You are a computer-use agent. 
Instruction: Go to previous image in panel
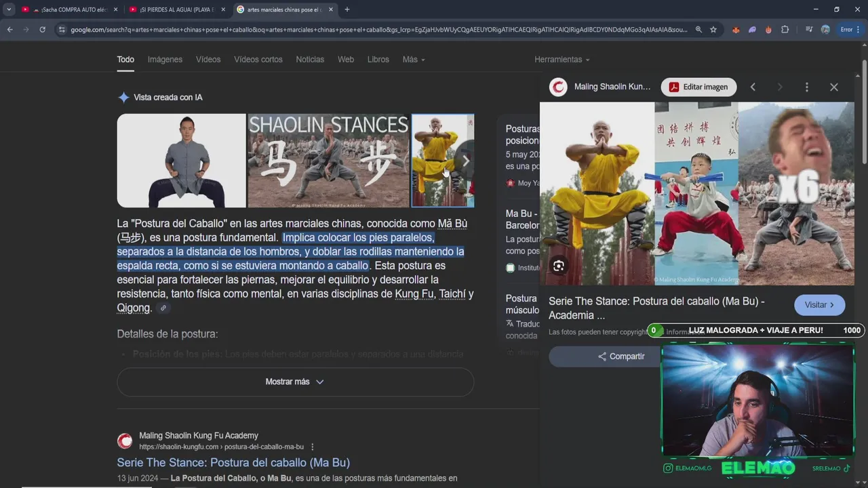point(753,87)
